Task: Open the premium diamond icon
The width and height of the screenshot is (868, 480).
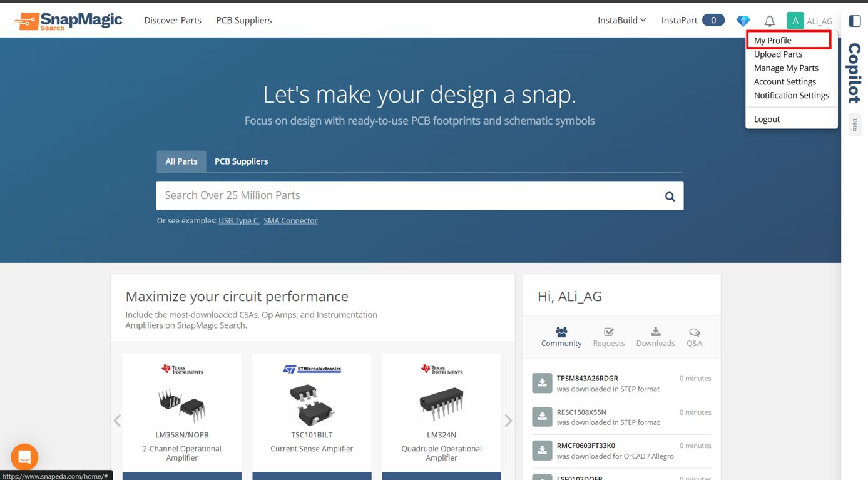Action: [743, 21]
